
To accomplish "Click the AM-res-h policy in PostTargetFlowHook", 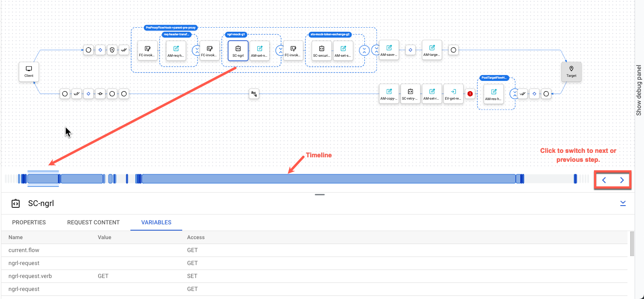I will coord(493,94).
